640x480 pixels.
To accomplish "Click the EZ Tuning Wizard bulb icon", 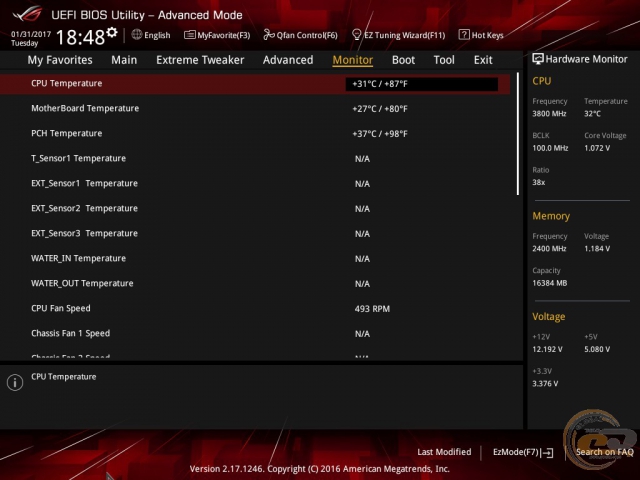I will coord(356,35).
